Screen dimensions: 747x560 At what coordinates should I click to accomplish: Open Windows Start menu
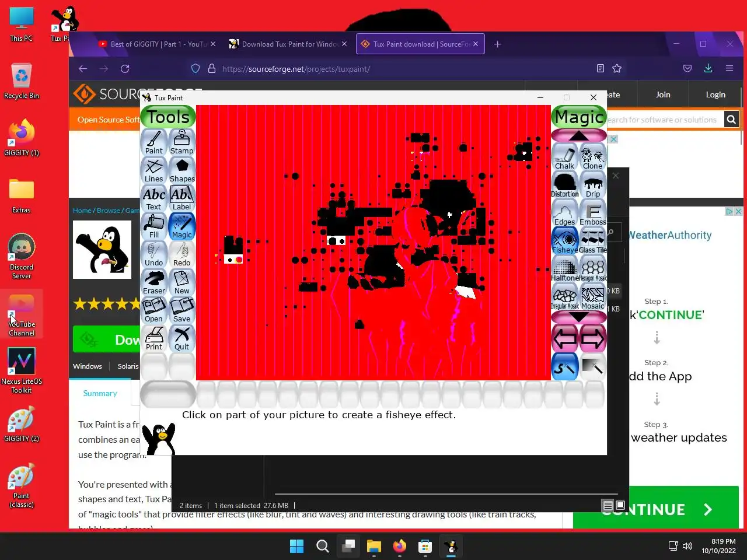tap(296, 546)
